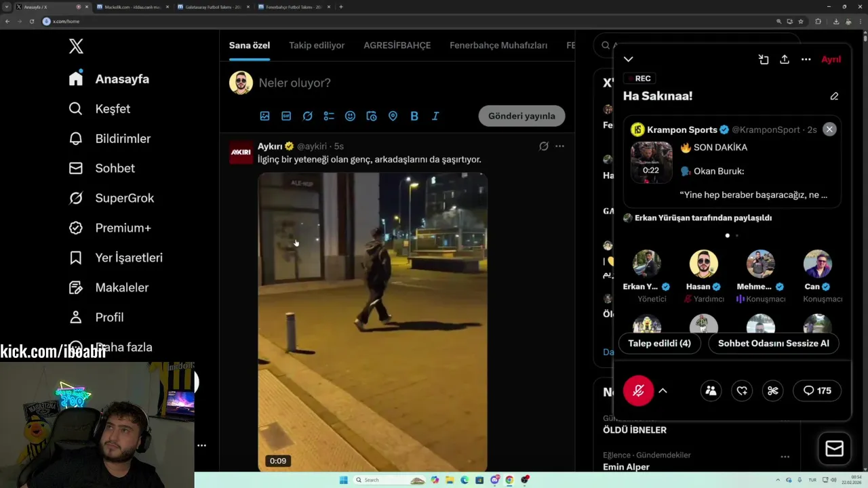Add a poll to the post
Image resolution: width=868 pixels, height=488 pixels.
tap(329, 116)
